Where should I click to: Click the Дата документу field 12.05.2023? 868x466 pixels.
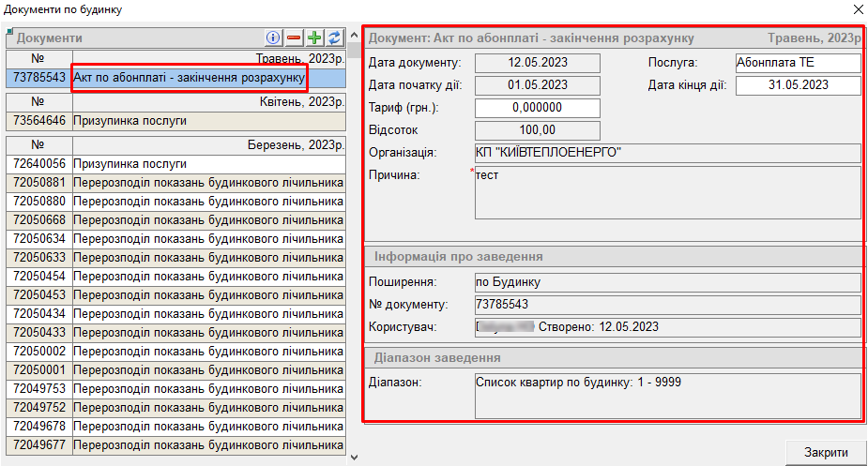538,63
